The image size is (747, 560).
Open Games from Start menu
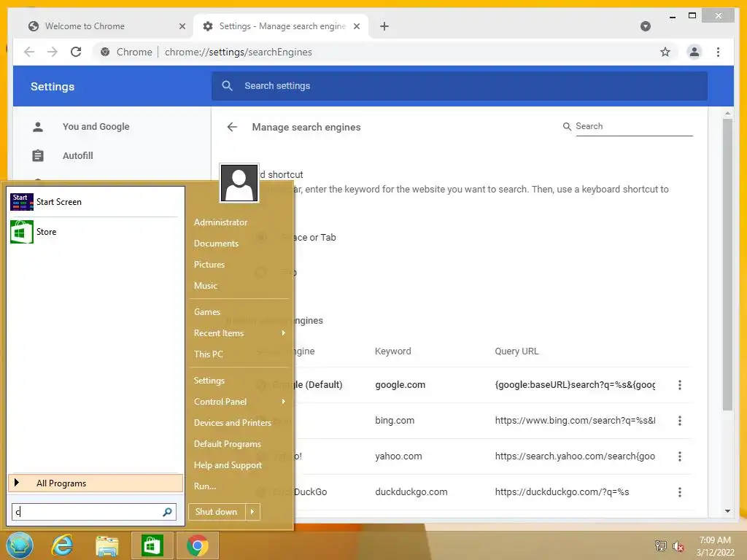coord(207,312)
